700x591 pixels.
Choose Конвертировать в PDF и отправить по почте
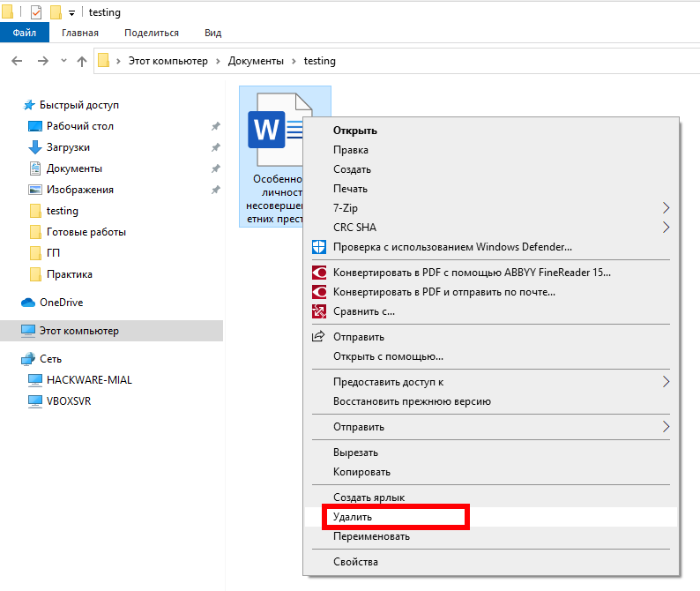[x=491, y=292]
